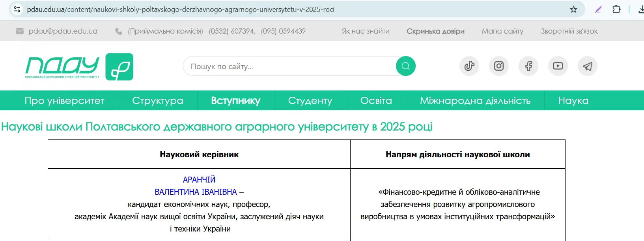Open the Про університет menu
Viewport: 644px width, 241px height.
tap(64, 101)
